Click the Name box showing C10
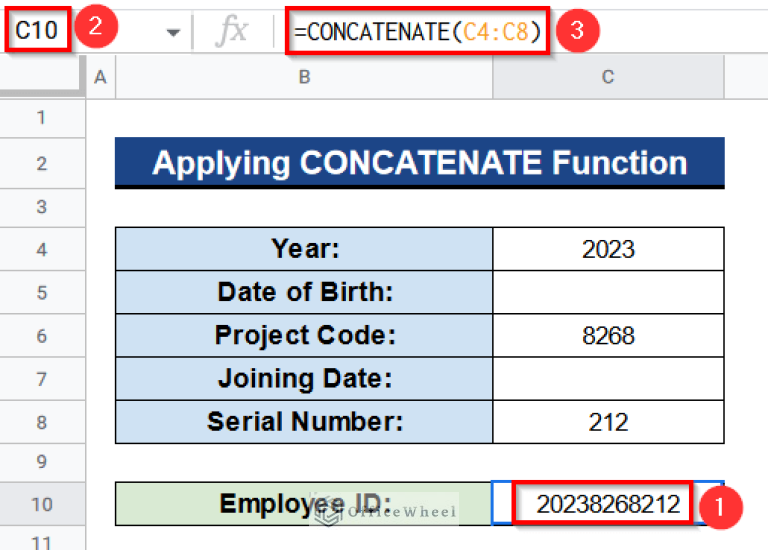Image resolution: width=768 pixels, height=550 pixels. click(37, 30)
